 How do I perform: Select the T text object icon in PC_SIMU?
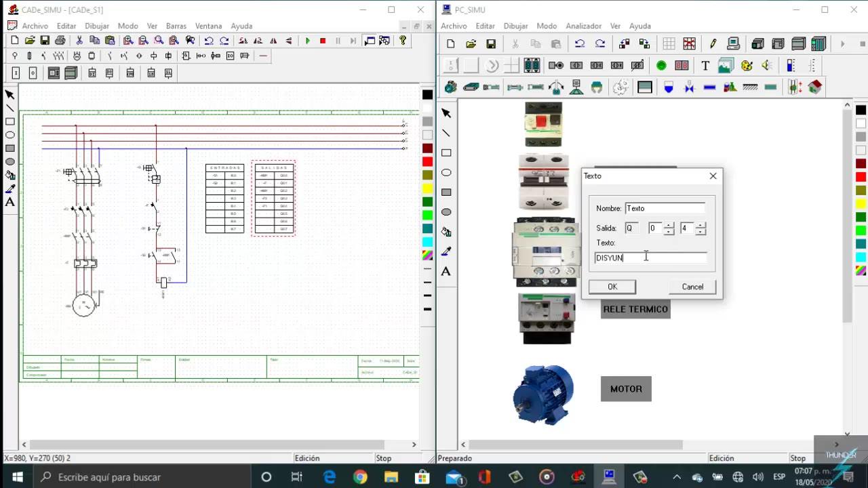[705, 66]
